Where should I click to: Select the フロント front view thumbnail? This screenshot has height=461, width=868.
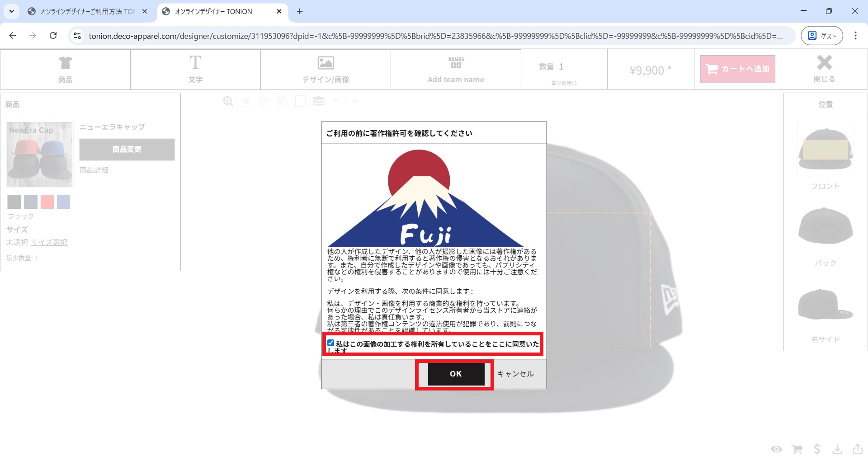click(x=826, y=149)
